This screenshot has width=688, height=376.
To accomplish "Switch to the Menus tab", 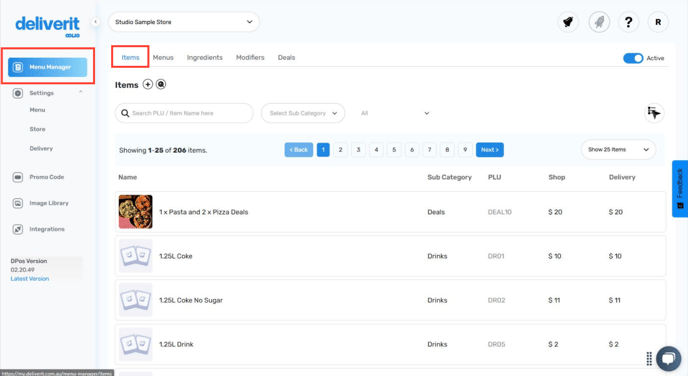I will (x=163, y=57).
